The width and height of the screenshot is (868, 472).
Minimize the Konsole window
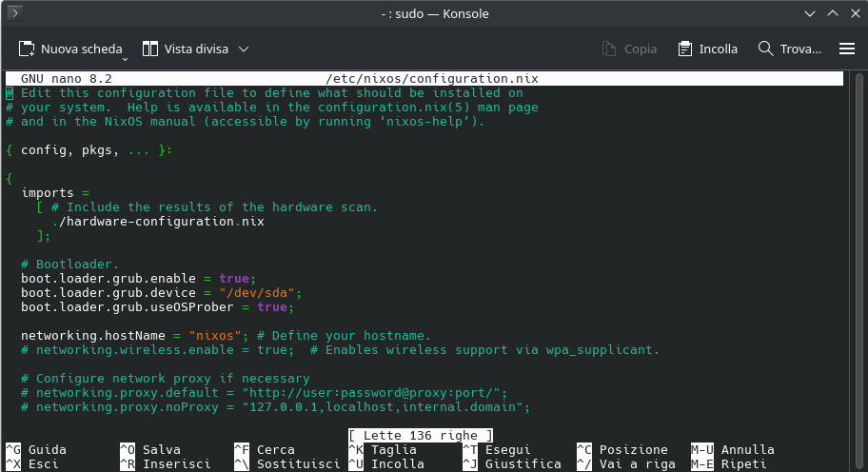point(809,14)
